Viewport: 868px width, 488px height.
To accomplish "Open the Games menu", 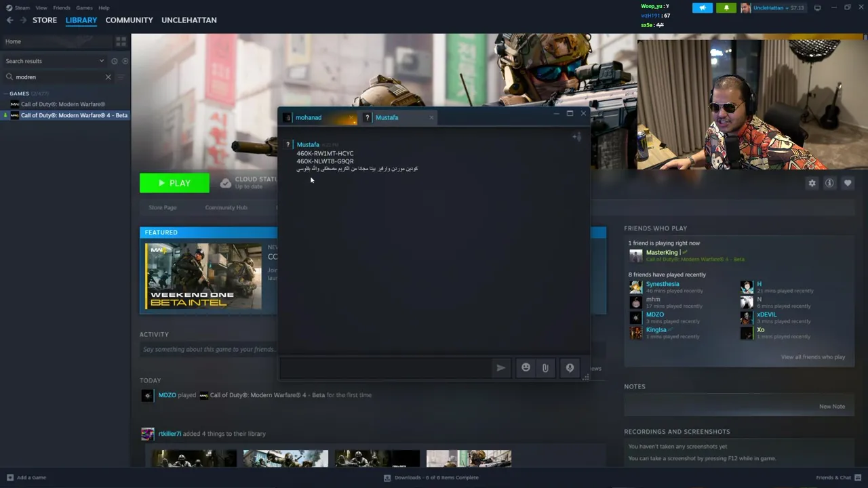I will coord(84,8).
